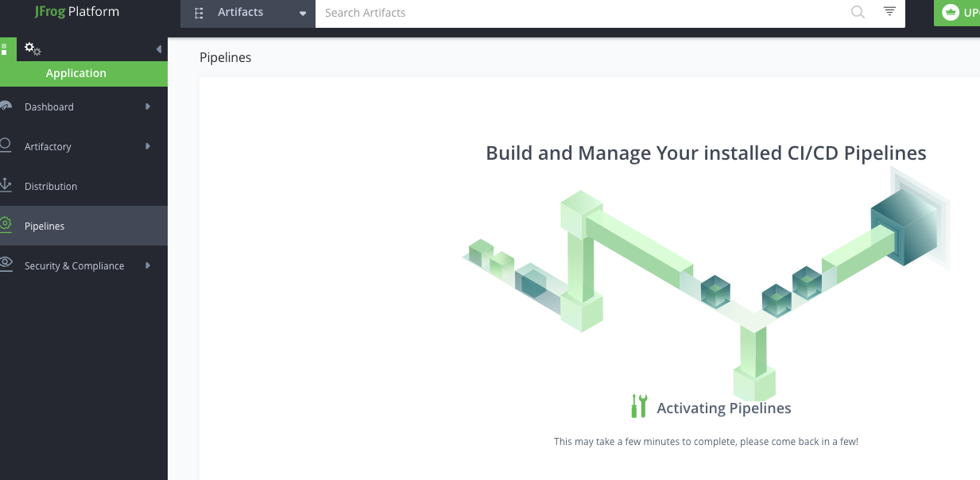Expand the Dashboard sidebar submenu
This screenshot has height=480, width=980.
click(x=149, y=106)
